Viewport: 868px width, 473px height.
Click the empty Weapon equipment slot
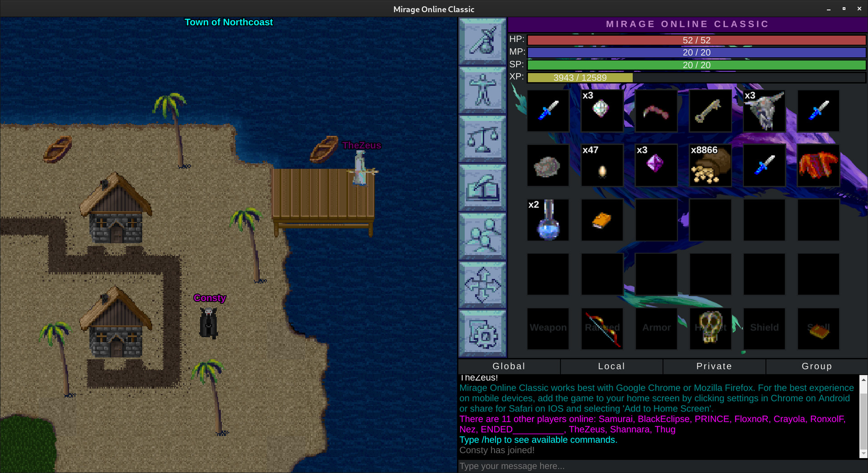(548, 329)
